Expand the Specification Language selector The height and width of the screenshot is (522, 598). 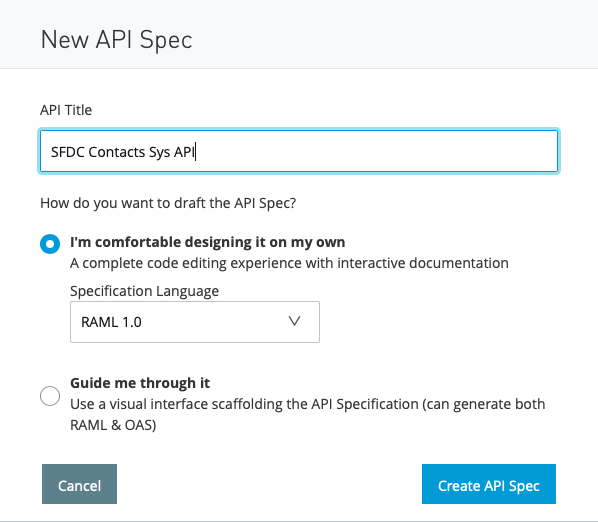(x=195, y=322)
